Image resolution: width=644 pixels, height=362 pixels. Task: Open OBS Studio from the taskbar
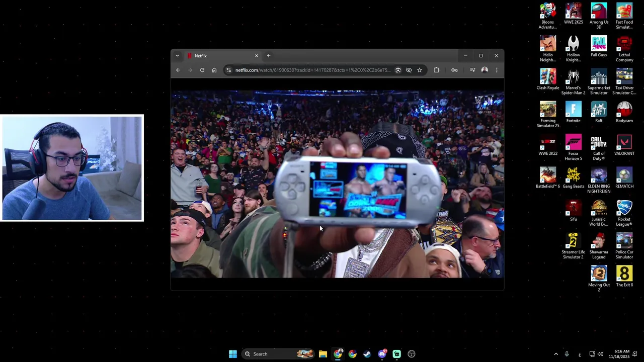point(412,354)
